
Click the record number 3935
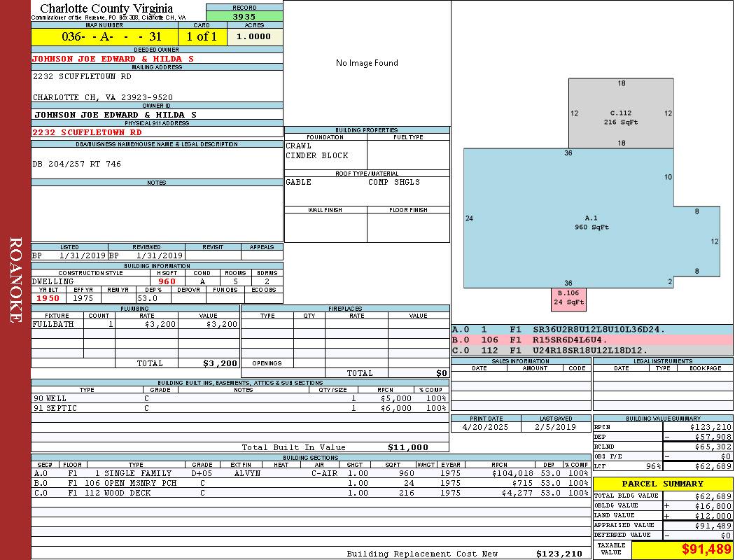(244, 16)
